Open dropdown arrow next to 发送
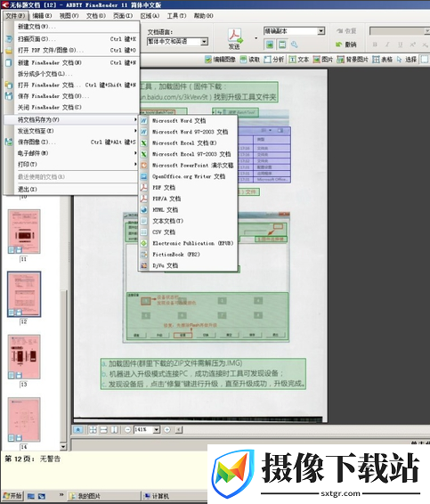Image resolution: width=430 pixels, height=504 pixels. click(x=256, y=38)
